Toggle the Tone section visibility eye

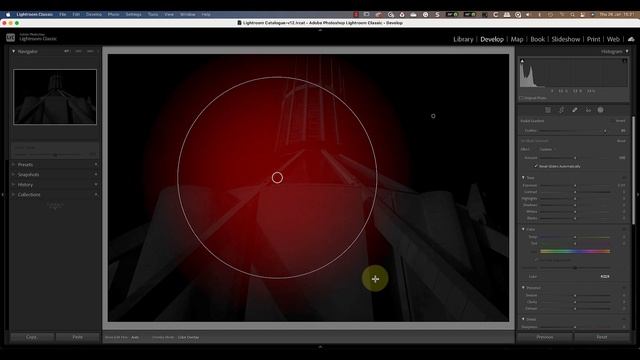(x=624, y=178)
